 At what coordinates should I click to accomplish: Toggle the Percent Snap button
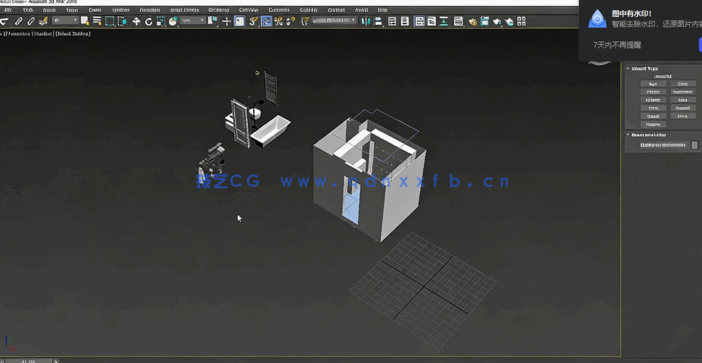[x=278, y=21]
